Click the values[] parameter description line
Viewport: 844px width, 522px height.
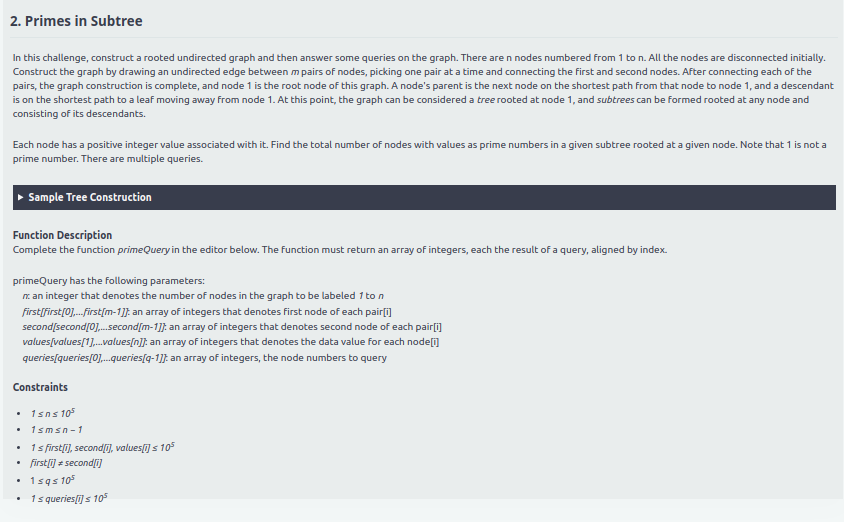(x=230, y=341)
